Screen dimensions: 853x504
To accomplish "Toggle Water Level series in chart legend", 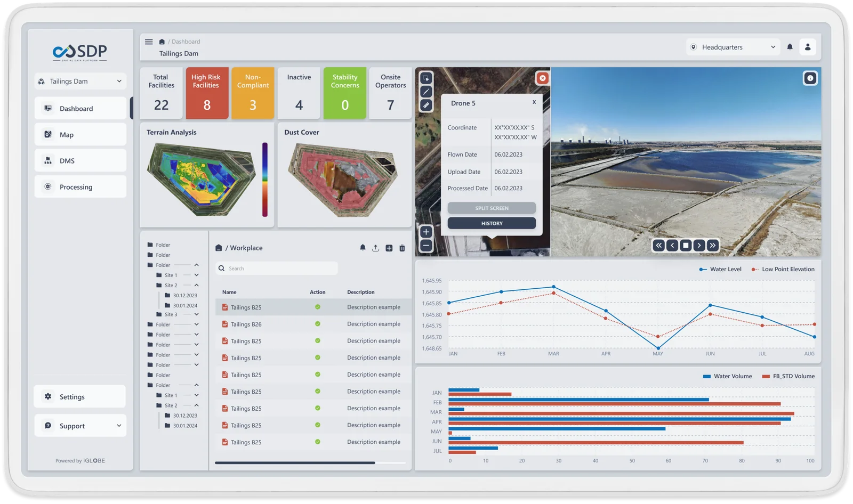I will pos(720,270).
